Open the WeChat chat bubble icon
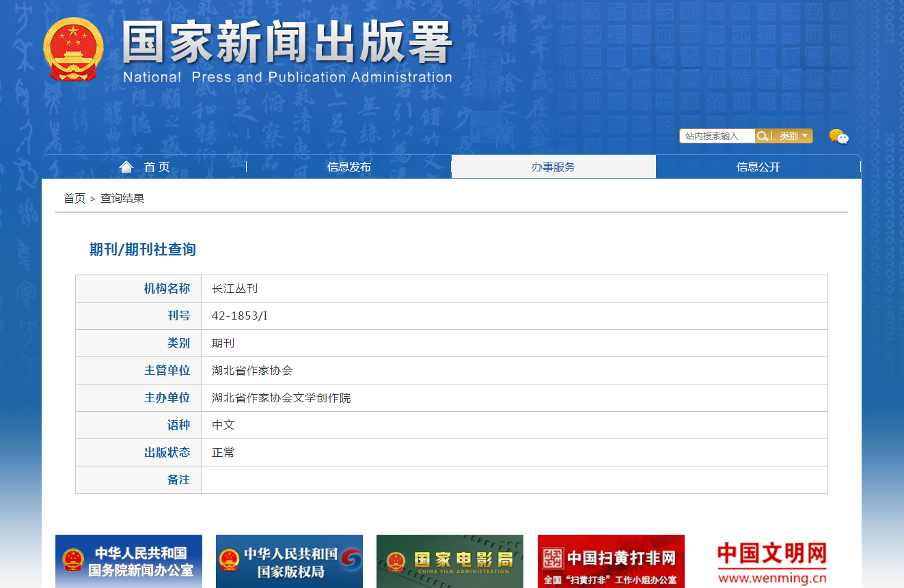This screenshot has width=904, height=588. point(838,137)
